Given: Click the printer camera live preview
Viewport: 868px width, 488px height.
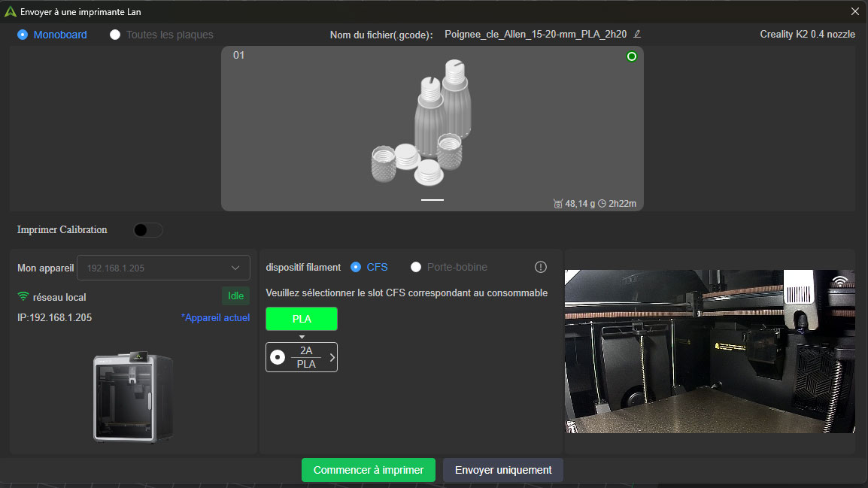Looking at the screenshot, I should pos(710,351).
